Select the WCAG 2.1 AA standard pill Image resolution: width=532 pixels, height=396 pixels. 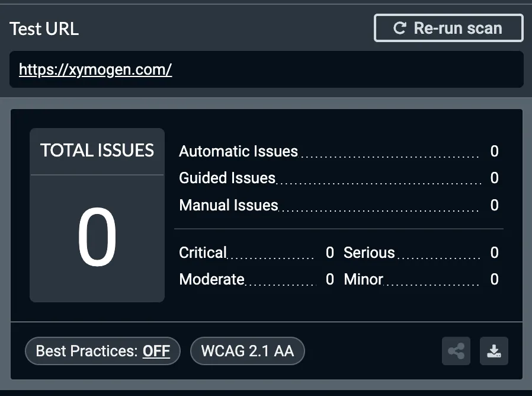[x=247, y=351]
